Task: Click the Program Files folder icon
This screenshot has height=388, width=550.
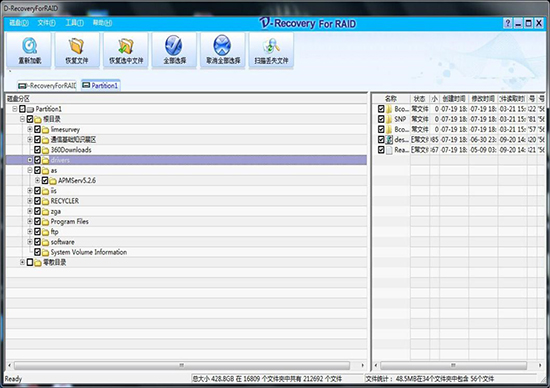Action: (x=46, y=222)
